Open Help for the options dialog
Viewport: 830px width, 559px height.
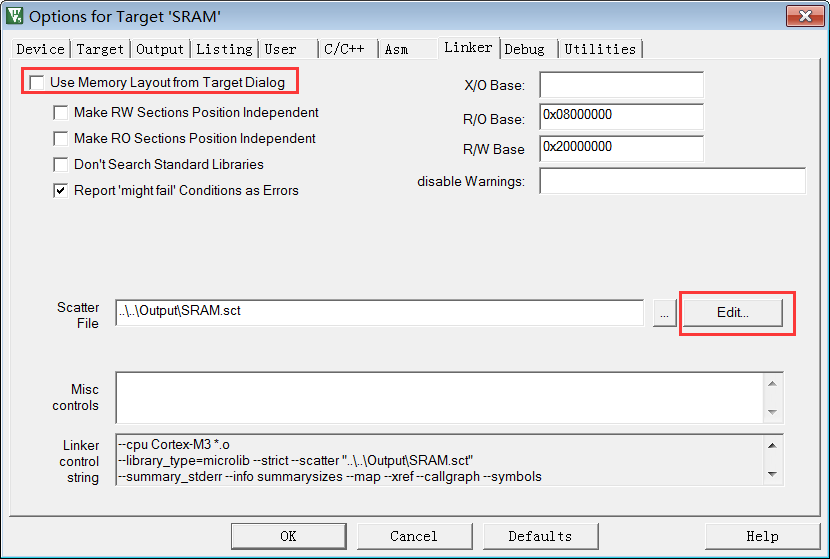762,536
